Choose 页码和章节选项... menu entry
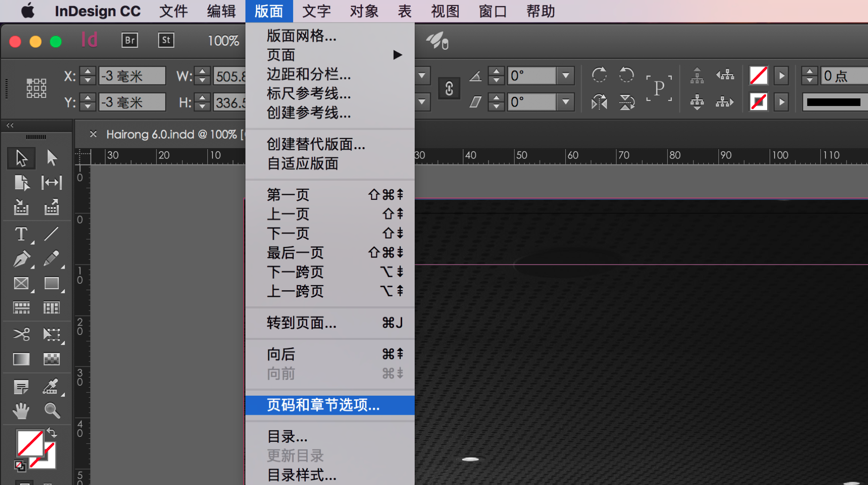This screenshot has height=485, width=868. coord(330,405)
